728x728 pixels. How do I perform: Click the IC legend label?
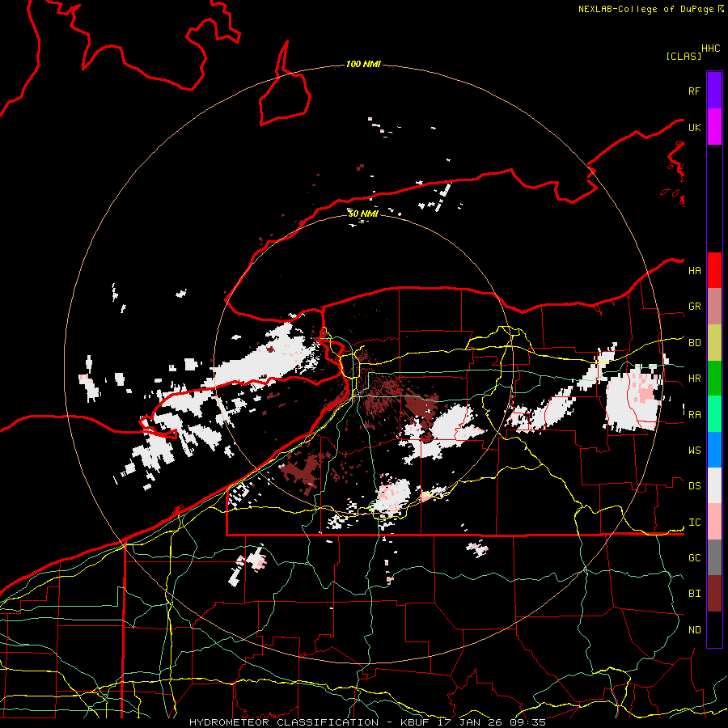694,523
